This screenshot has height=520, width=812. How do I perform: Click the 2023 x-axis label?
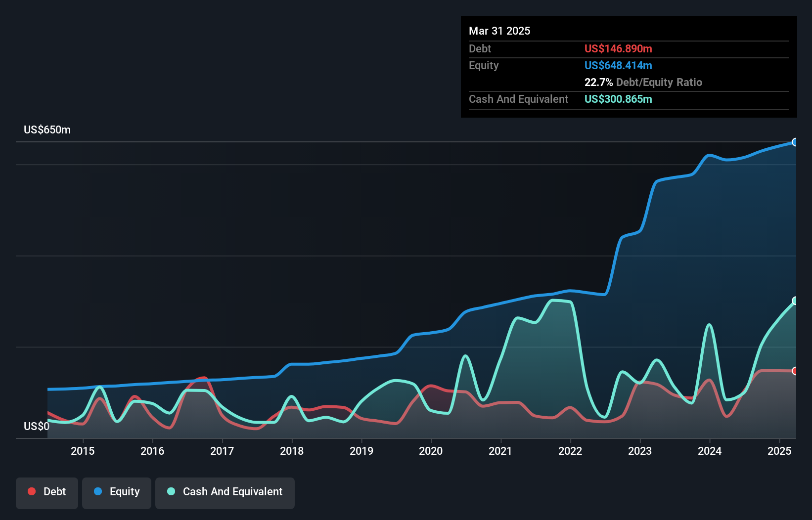640,451
